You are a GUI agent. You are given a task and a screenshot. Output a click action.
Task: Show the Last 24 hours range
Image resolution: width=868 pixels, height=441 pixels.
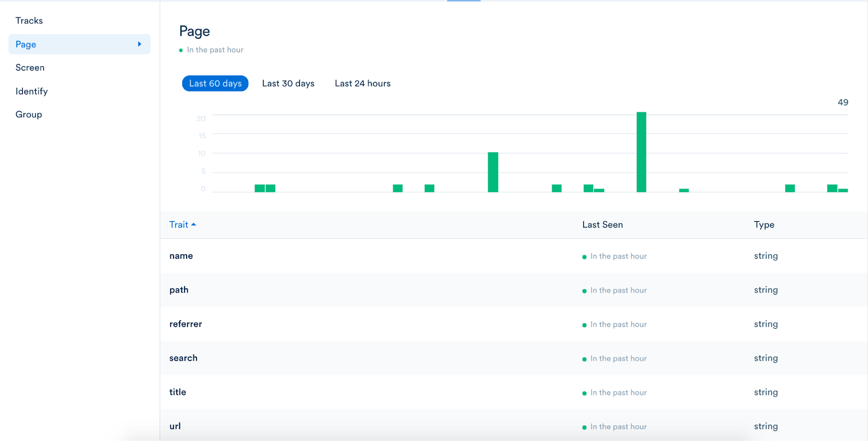pyautogui.click(x=362, y=84)
